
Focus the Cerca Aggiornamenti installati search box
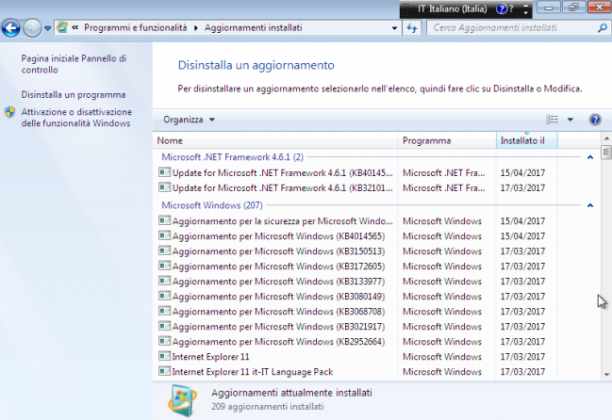point(511,28)
